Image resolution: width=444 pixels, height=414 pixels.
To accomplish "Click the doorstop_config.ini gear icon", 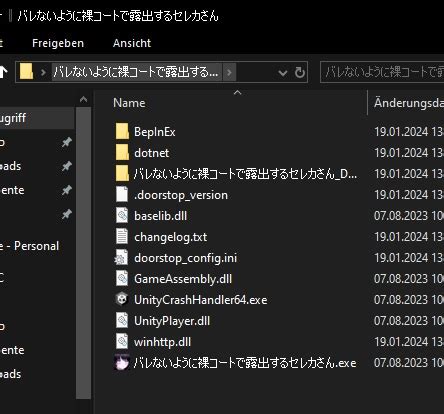I will point(121,258).
